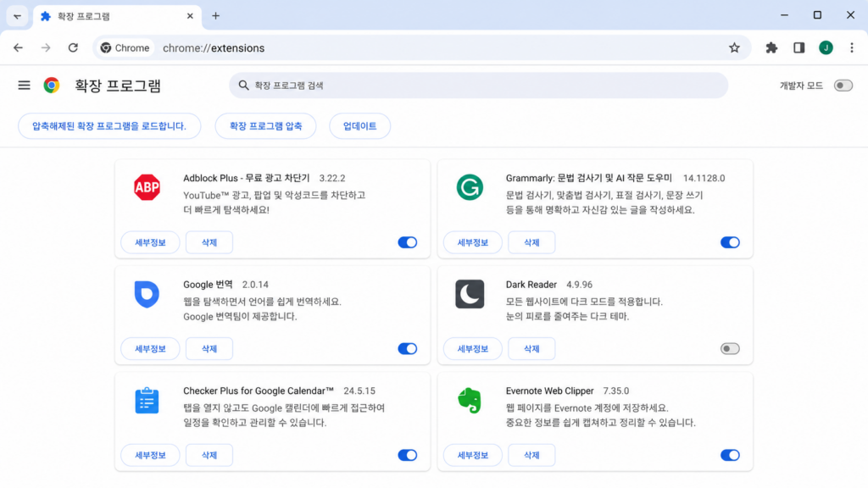Image resolution: width=868 pixels, height=488 pixels.
Task: Open 세부정보 for Dark Reader
Action: (x=473, y=348)
